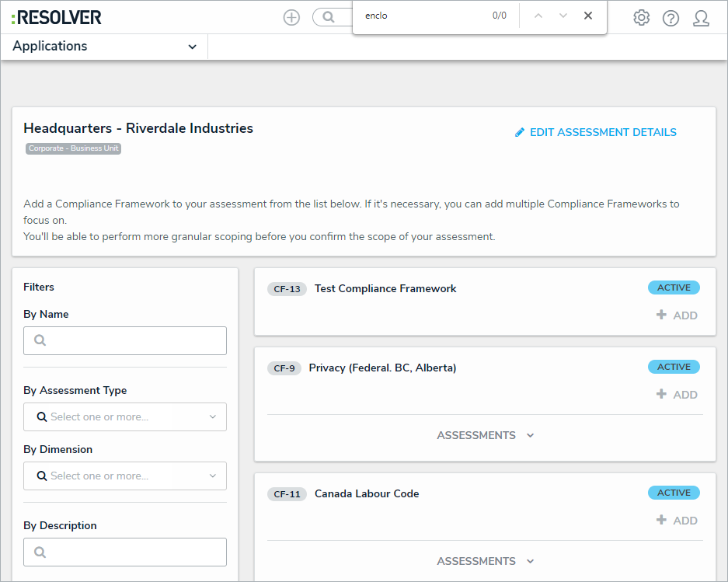Click the pencil icon beside Edit Assessment Details
Image resolution: width=728 pixels, height=582 pixels.
click(520, 133)
